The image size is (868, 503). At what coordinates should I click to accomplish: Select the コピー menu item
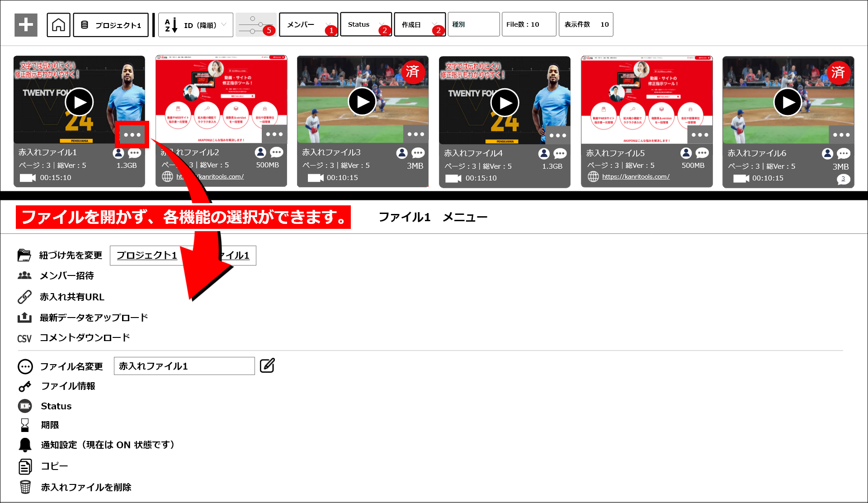pyautogui.click(x=54, y=466)
